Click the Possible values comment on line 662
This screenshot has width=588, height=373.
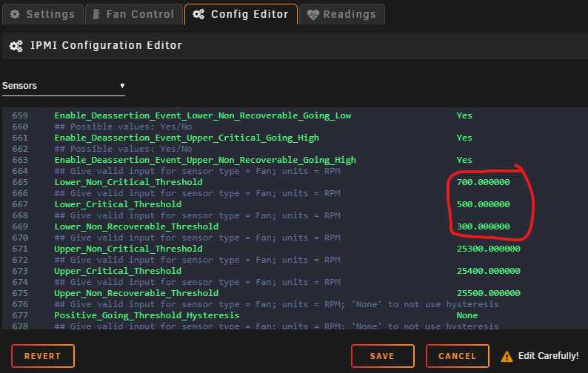point(123,149)
